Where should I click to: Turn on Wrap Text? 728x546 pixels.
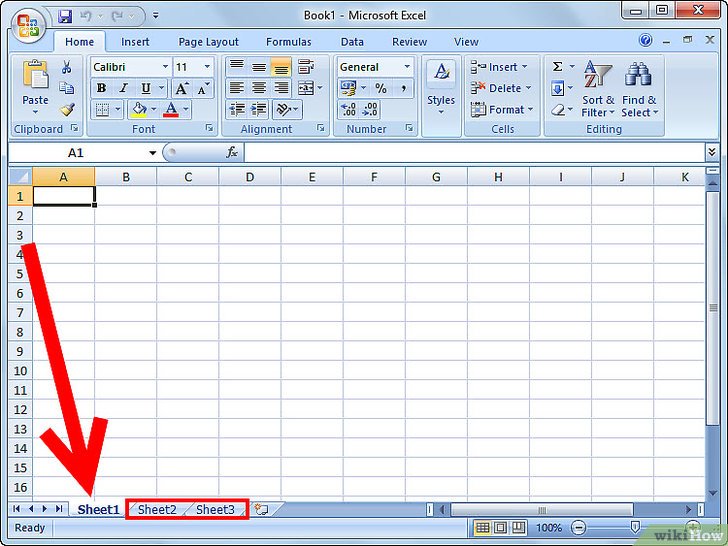tap(306, 67)
